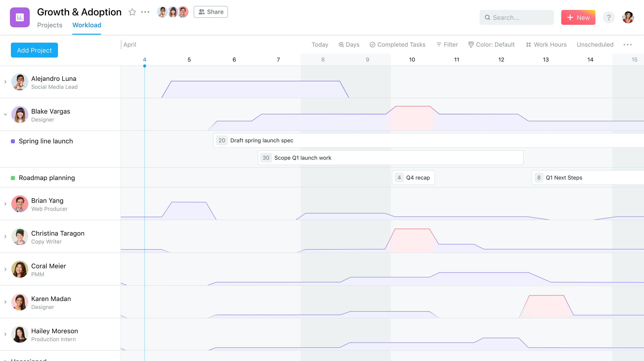Click the search icon in top bar
644x361 pixels.
coord(487,18)
